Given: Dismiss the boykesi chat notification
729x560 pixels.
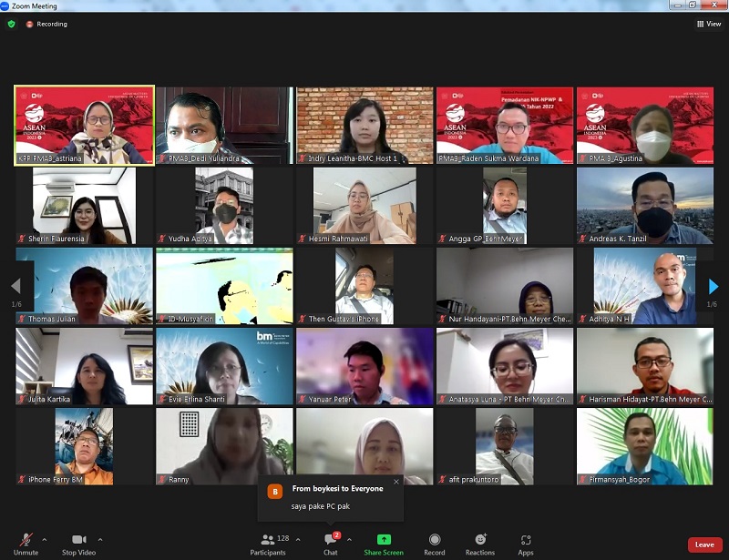Looking at the screenshot, I should [x=396, y=482].
